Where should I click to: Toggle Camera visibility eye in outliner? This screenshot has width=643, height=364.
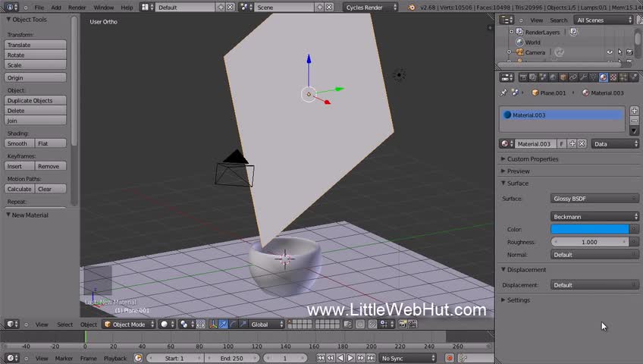tap(610, 52)
